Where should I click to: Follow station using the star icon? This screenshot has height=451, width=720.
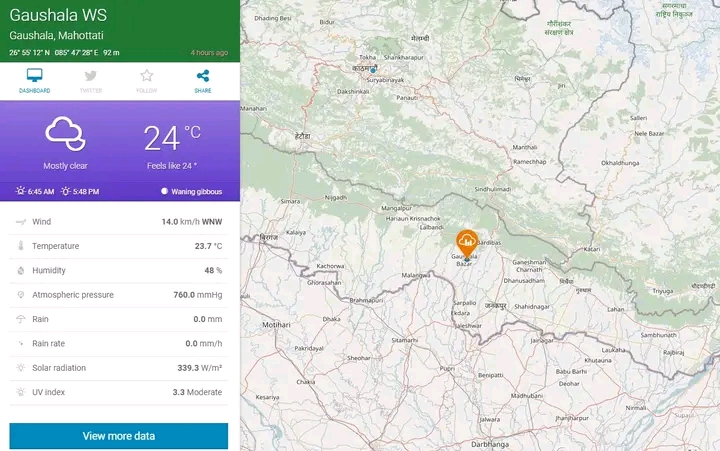click(x=147, y=76)
